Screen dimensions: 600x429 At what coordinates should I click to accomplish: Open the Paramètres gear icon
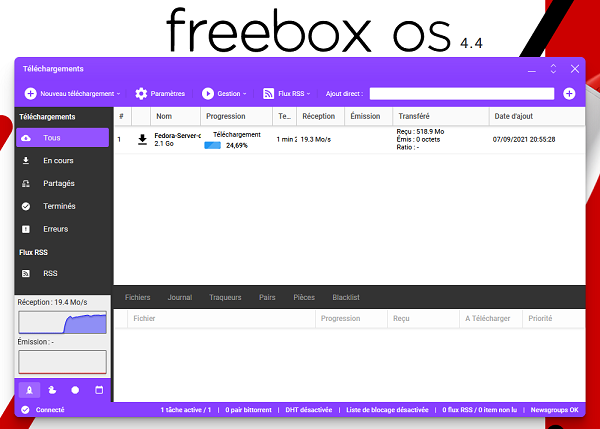point(141,94)
